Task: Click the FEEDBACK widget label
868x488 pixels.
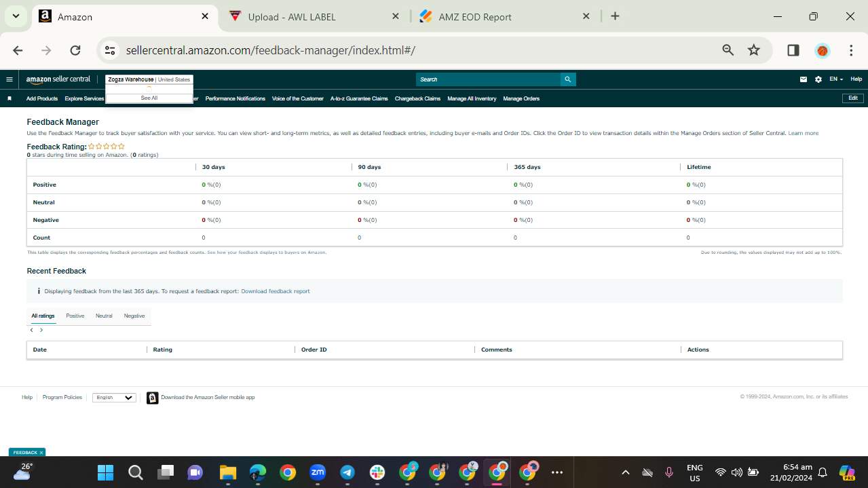Action: coord(25,452)
